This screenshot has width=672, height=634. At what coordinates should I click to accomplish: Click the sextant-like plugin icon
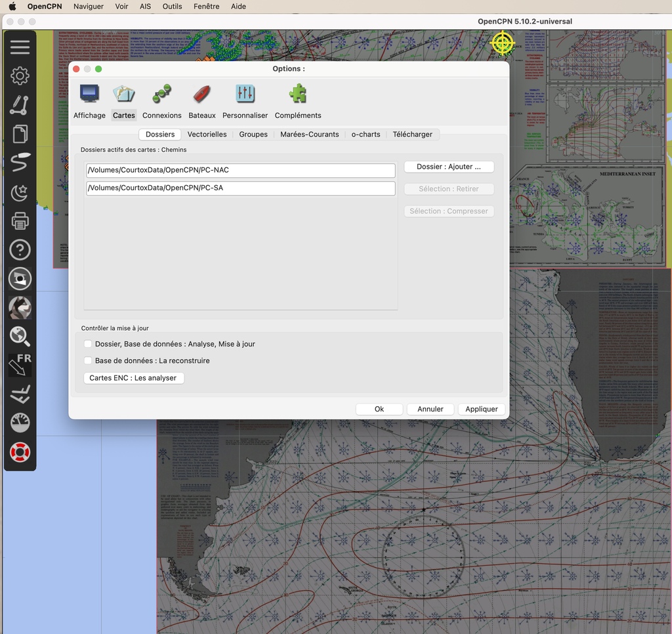(20, 394)
